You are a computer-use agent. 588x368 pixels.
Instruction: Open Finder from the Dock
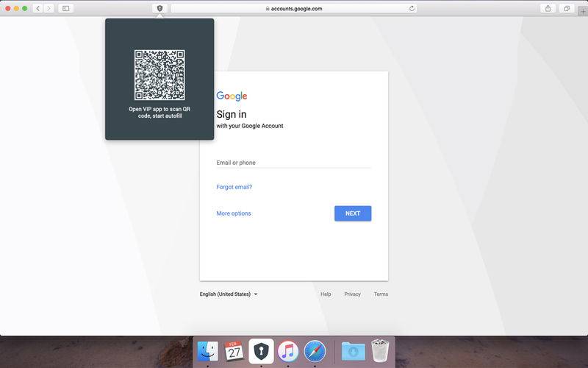tap(208, 351)
